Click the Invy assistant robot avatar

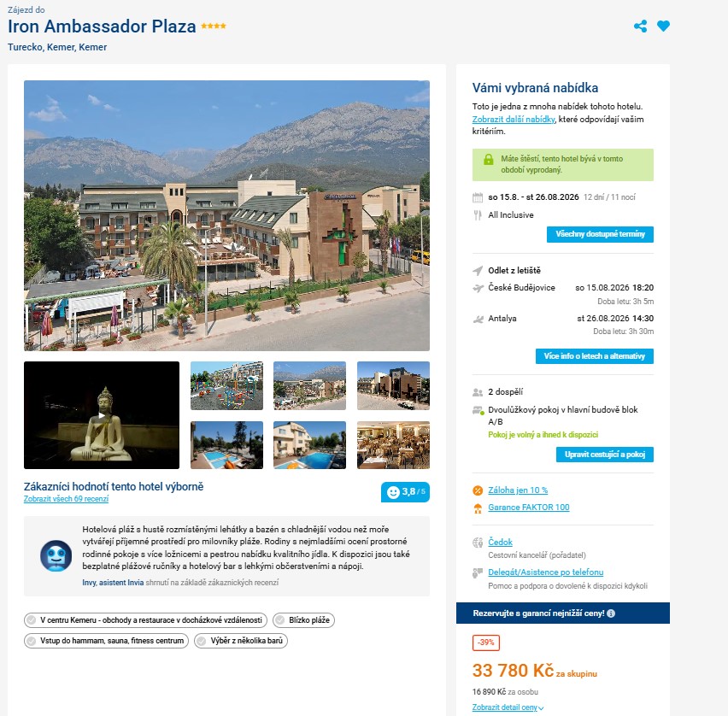tap(56, 556)
